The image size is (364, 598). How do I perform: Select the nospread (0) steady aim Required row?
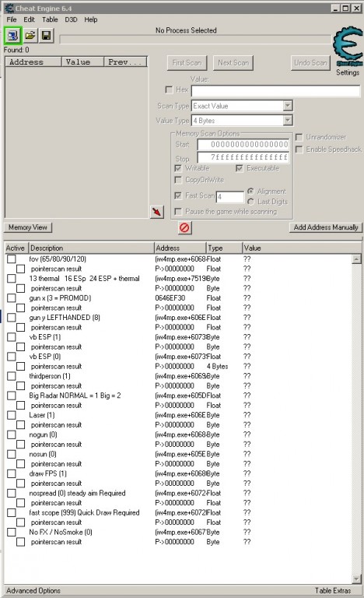coord(179,493)
